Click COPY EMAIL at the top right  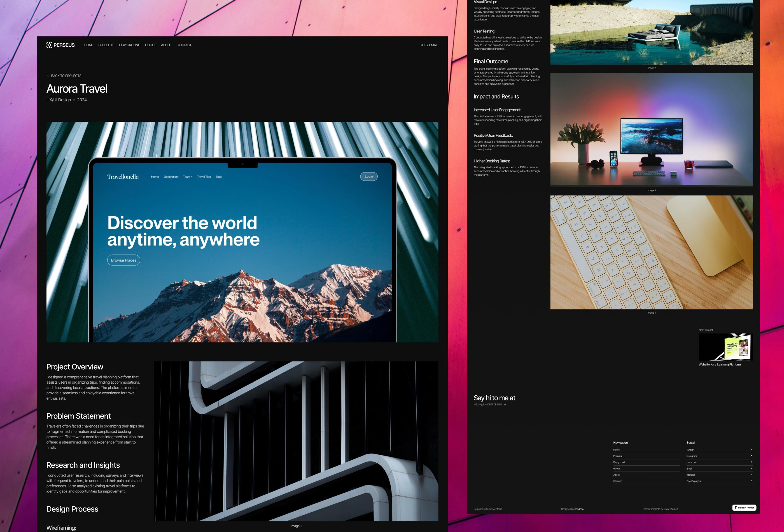tap(429, 45)
